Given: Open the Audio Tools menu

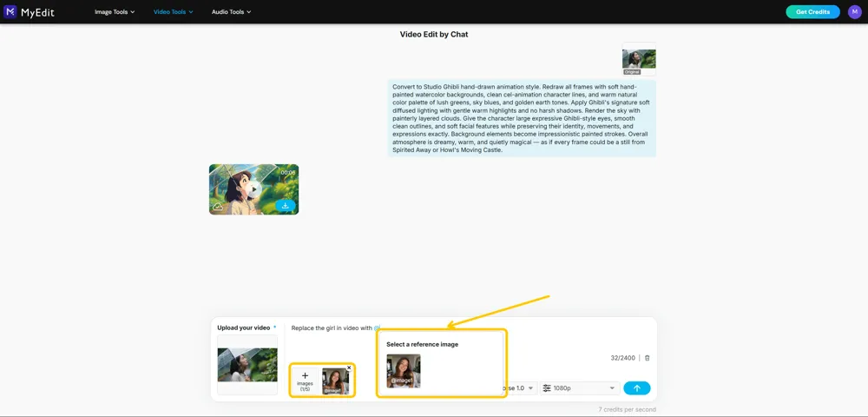Looking at the screenshot, I should pyautogui.click(x=232, y=11).
